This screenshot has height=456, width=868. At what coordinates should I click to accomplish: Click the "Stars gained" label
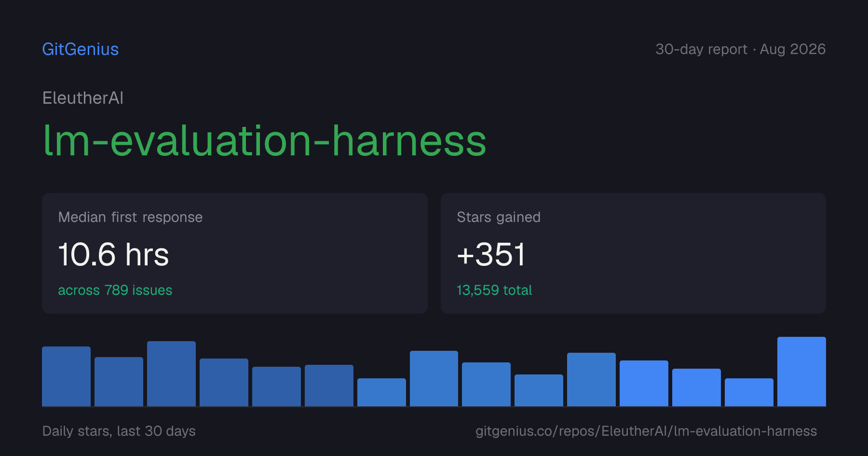[499, 217]
